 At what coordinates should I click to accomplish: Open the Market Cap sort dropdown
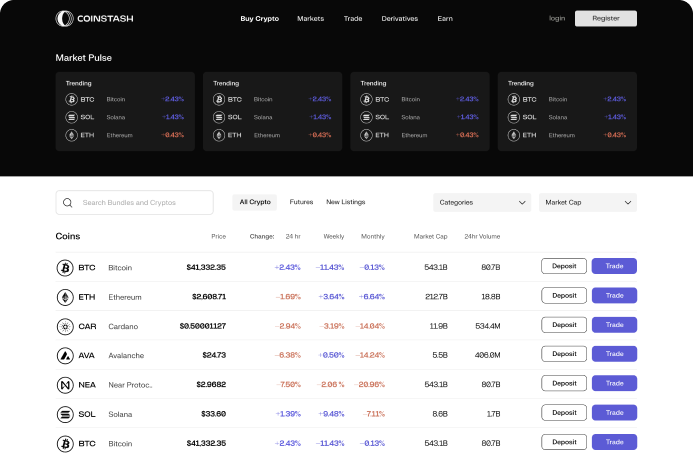coord(588,202)
